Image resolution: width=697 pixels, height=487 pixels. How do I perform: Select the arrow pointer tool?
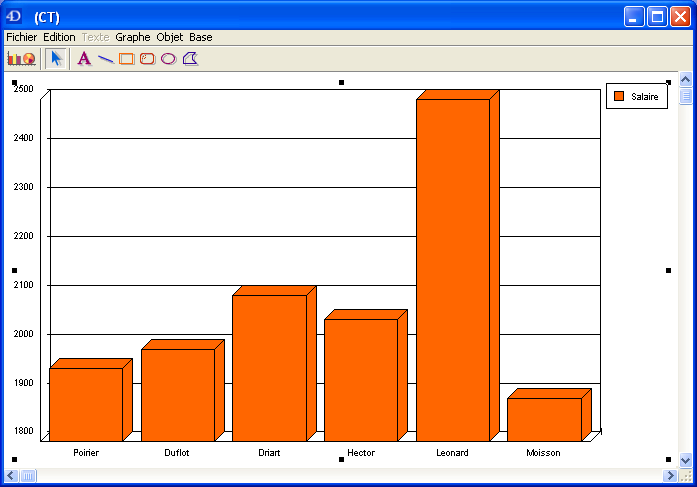coord(56,58)
